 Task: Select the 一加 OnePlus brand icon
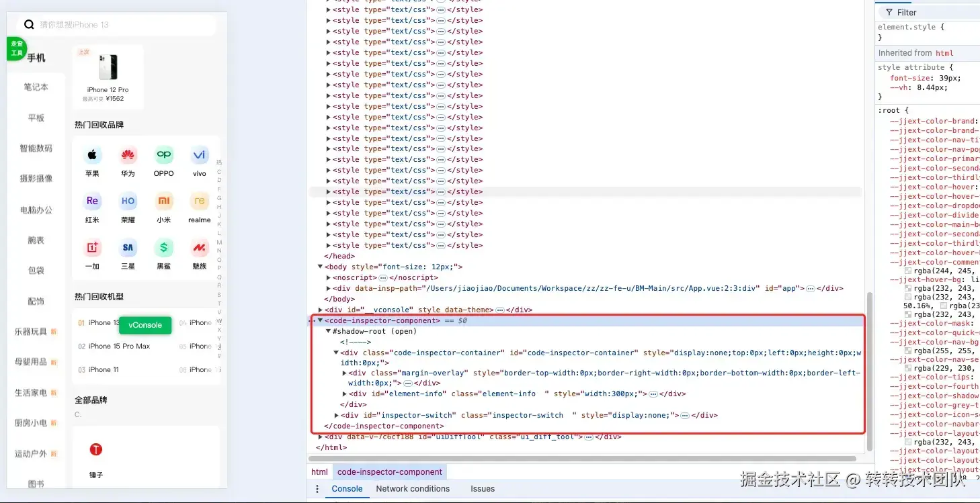click(x=92, y=248)
